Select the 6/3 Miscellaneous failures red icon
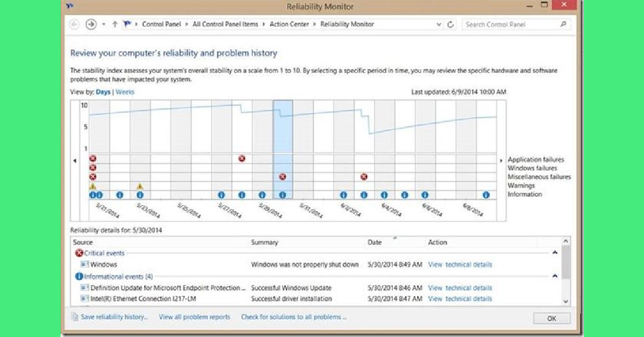This screenshot has height=337, width=644. 364,177
